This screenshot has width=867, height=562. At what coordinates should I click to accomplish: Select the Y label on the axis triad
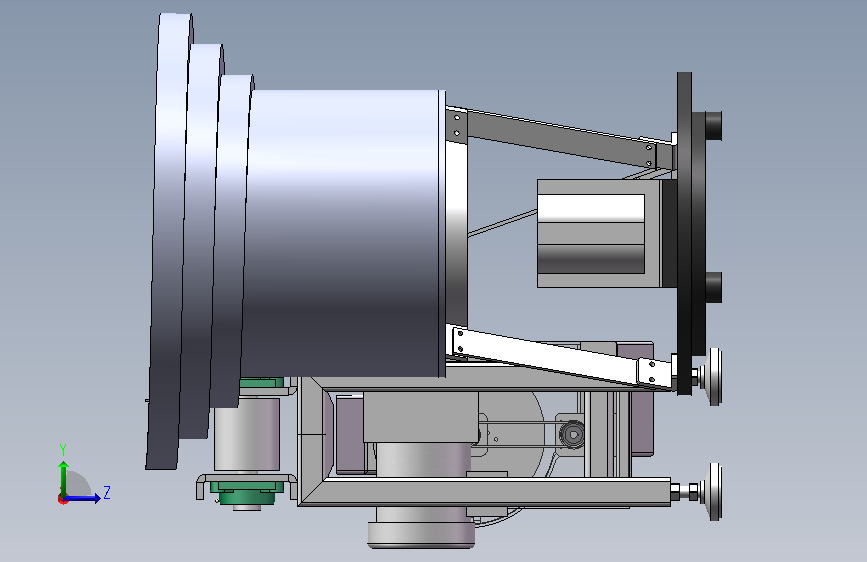[x=63, y=450]
